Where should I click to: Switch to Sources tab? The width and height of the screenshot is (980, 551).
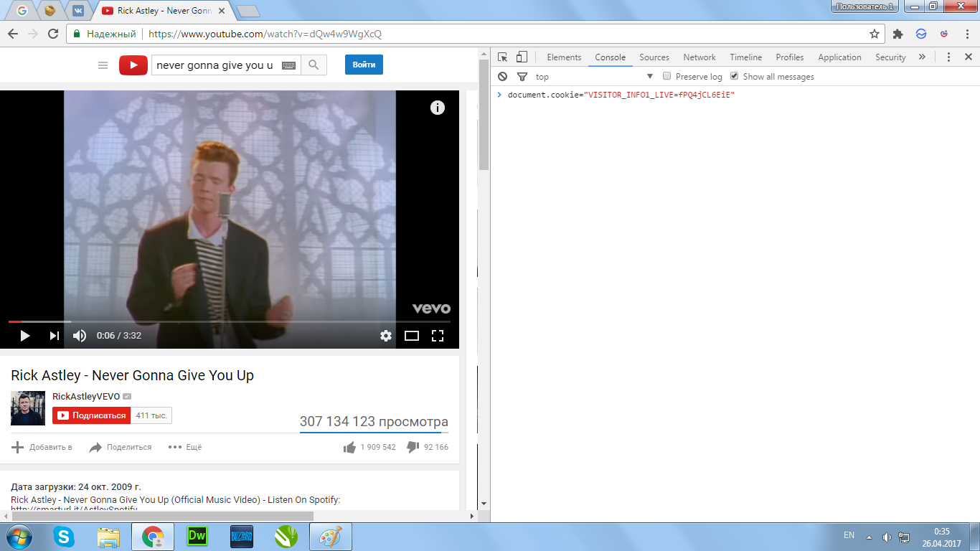654,57
